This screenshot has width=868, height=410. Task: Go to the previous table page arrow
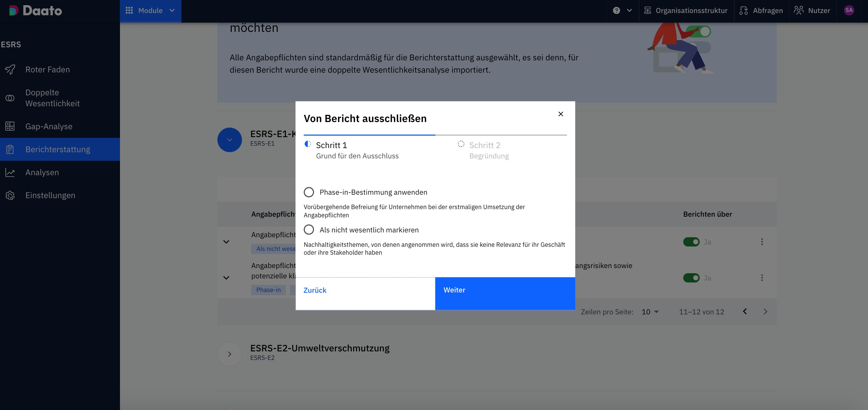click(x=745, y=312)
